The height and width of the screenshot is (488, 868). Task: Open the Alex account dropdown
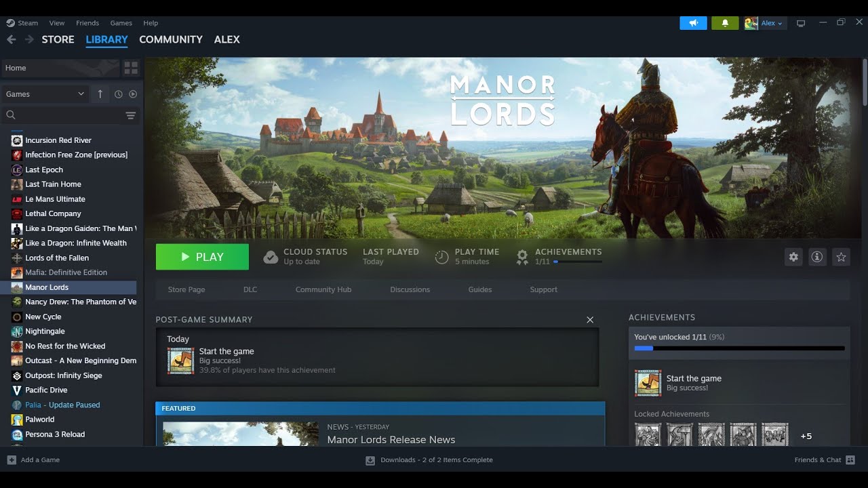click(x=772, y=23)
